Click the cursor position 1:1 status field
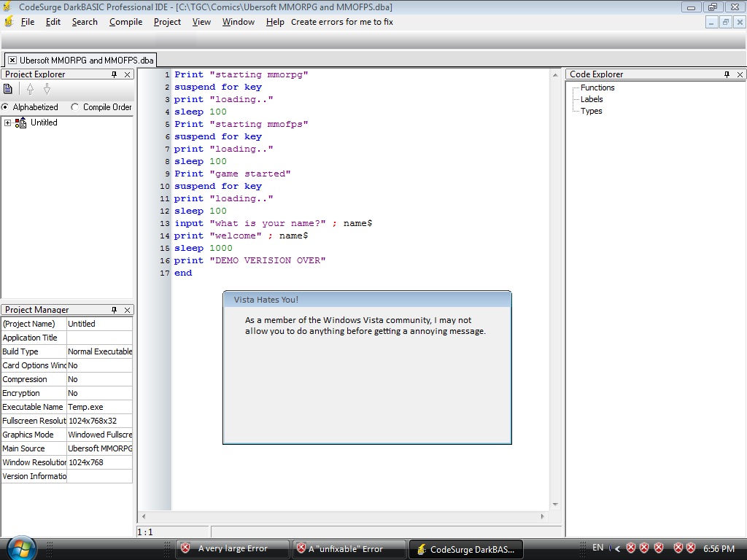The height and width of the screenshot is (560, 747). pyautogui.click(x=173, y=532)
